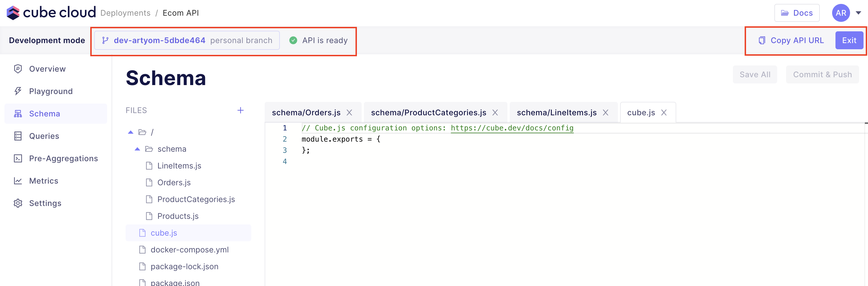This screenshot has width=868, height=286.
Task: Add a new file with the plus icon
Action: [x=240, y=110]
